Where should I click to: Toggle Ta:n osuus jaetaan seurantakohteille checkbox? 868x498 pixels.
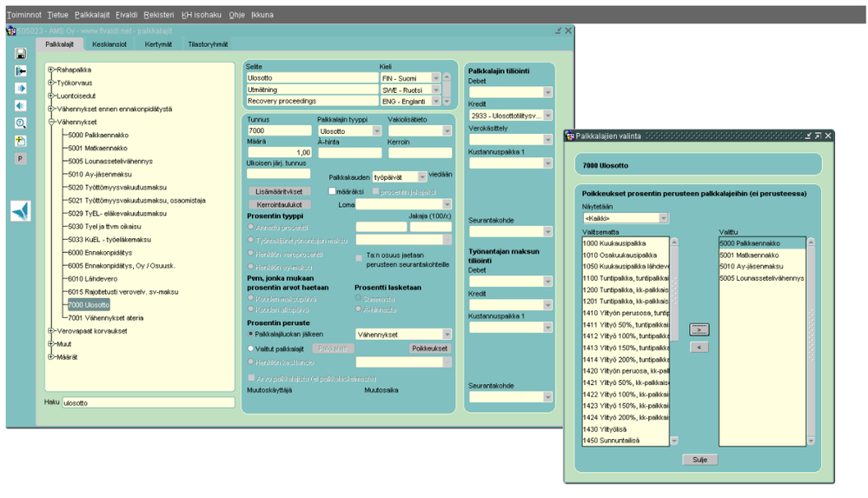359,258
